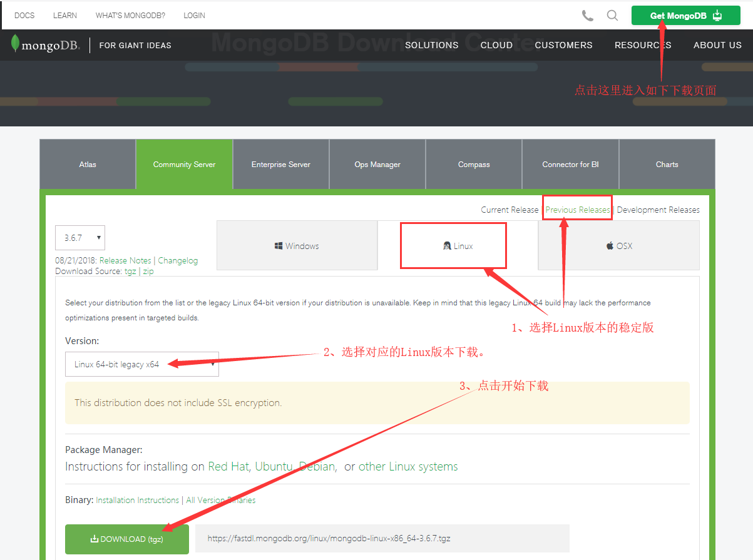The height and width of the screenshot is (560, 753).
Task: View Development Releases
Action: click(658, 210)
